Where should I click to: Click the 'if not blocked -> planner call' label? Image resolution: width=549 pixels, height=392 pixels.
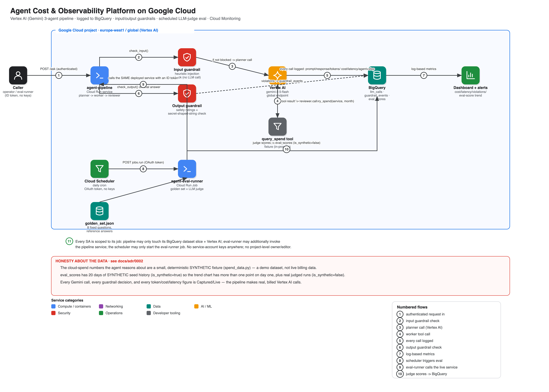coord(232,60)
